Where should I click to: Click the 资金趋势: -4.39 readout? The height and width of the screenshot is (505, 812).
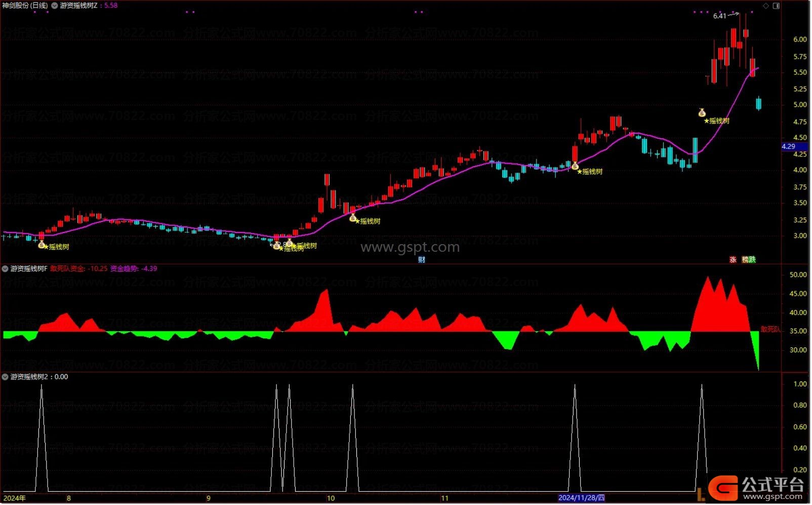pyautogui.click(x=134, y=268)
